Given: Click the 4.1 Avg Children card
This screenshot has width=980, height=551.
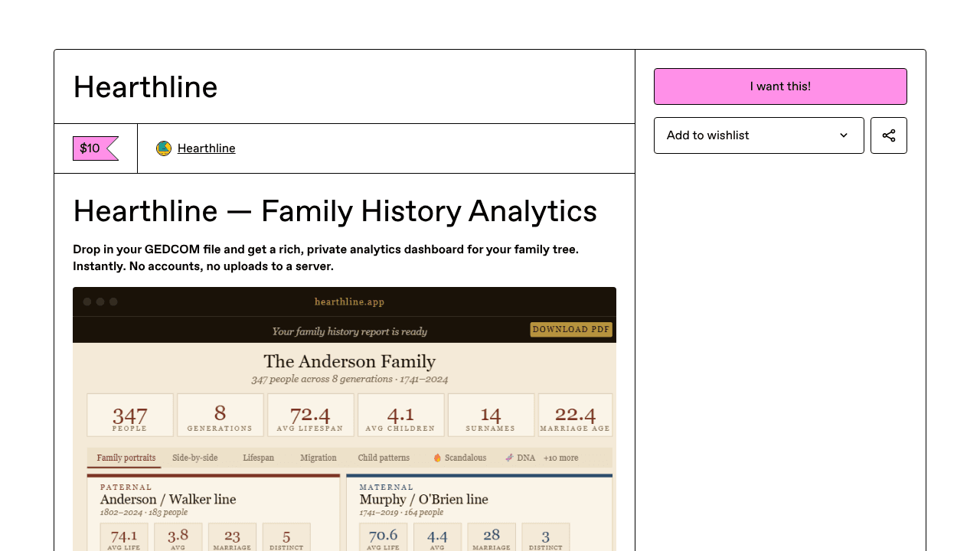Looking at the screenshot, I should 401,416.
